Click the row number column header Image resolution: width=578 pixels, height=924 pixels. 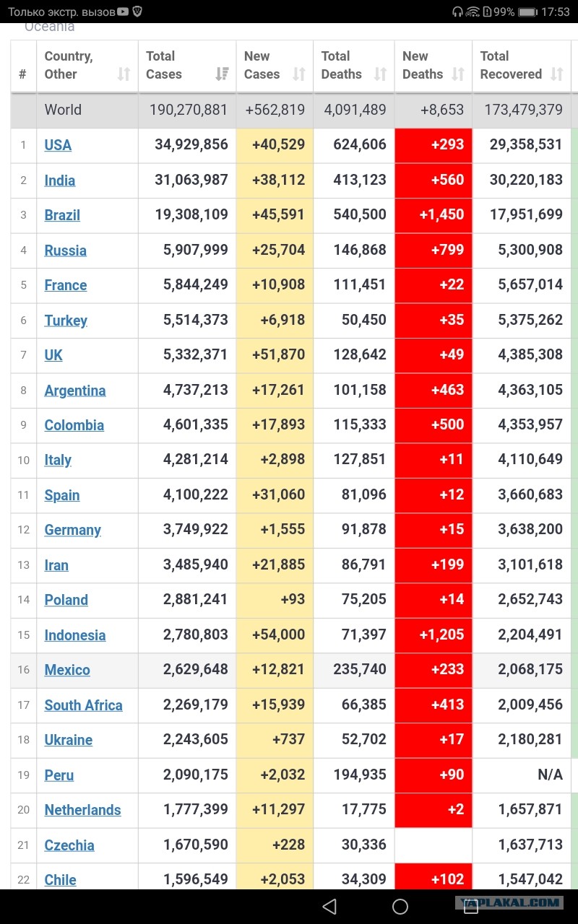click(x=23, y=74)
